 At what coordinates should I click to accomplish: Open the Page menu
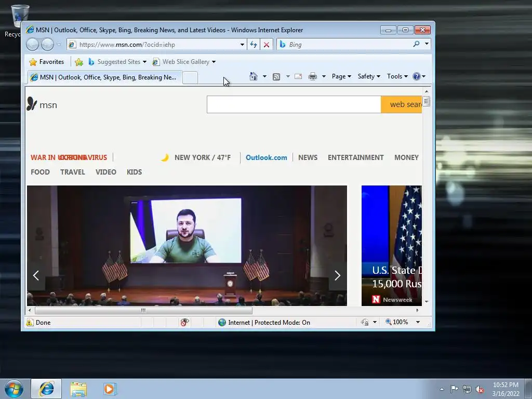click(341, 76)
